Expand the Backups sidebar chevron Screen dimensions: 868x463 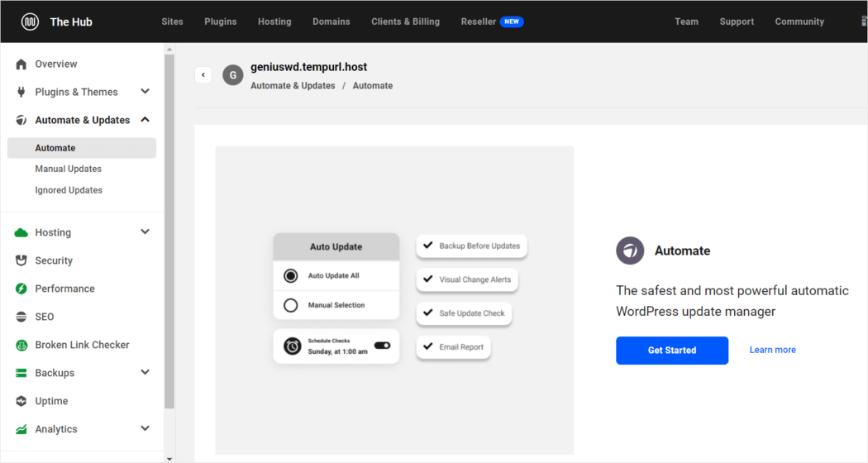pyautogui.click(x=145, y=372)
